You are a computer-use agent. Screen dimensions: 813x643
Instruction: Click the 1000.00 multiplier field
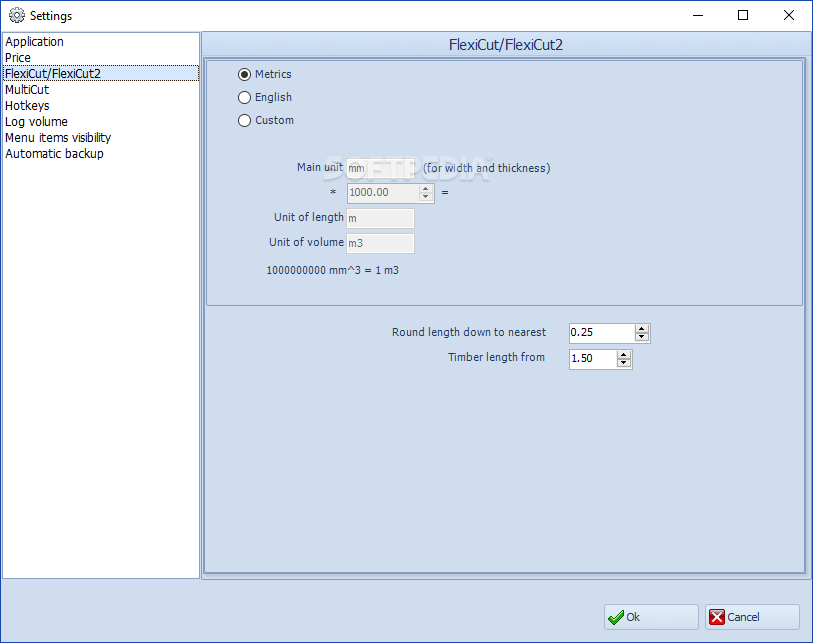coord(383,193)
